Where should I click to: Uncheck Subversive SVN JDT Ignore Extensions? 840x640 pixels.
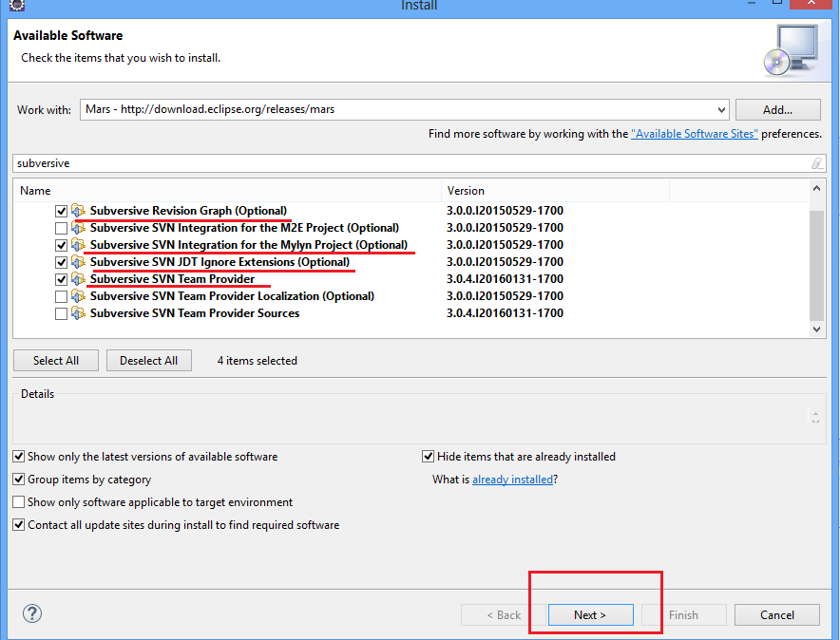(61, 263)
